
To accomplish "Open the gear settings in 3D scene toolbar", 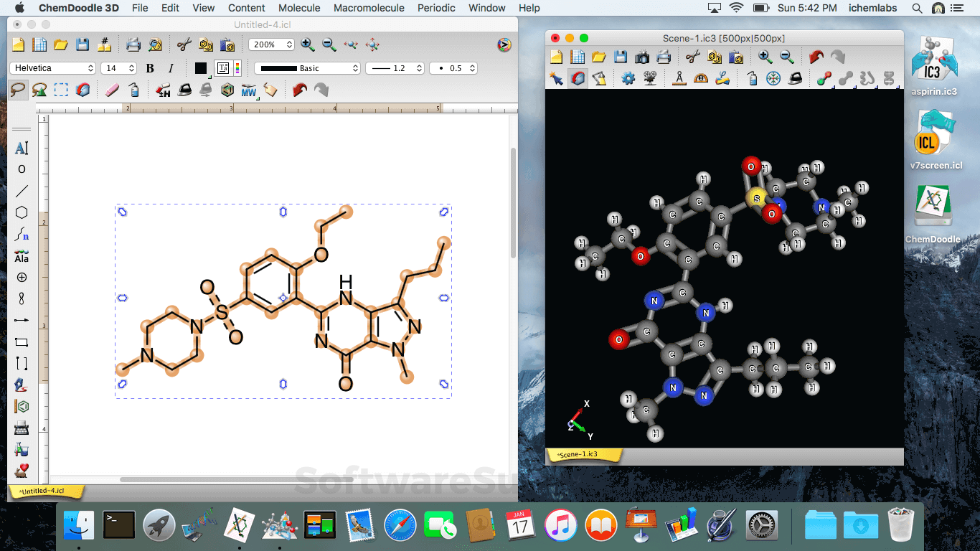I will pyautogui.click(x=628, y=78).
